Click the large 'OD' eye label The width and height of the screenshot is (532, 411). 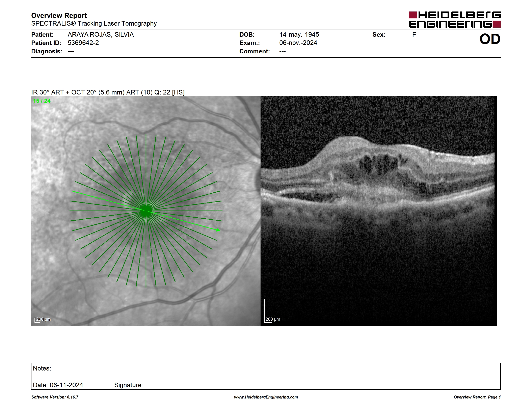tap(490, 39)
